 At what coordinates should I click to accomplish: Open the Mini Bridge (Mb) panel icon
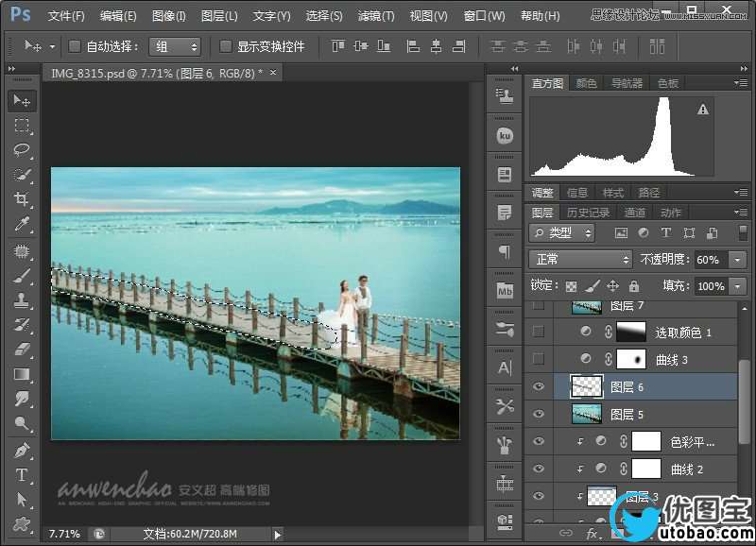coord(505,292)
